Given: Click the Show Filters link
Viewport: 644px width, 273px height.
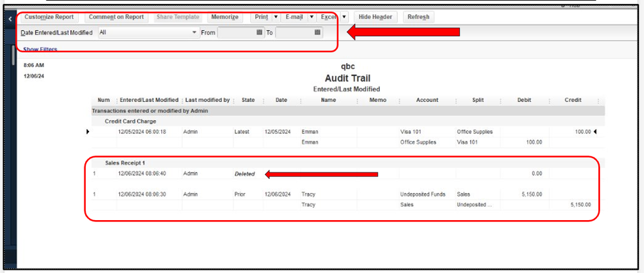Looking at the screenshot, I should (40, 49).
